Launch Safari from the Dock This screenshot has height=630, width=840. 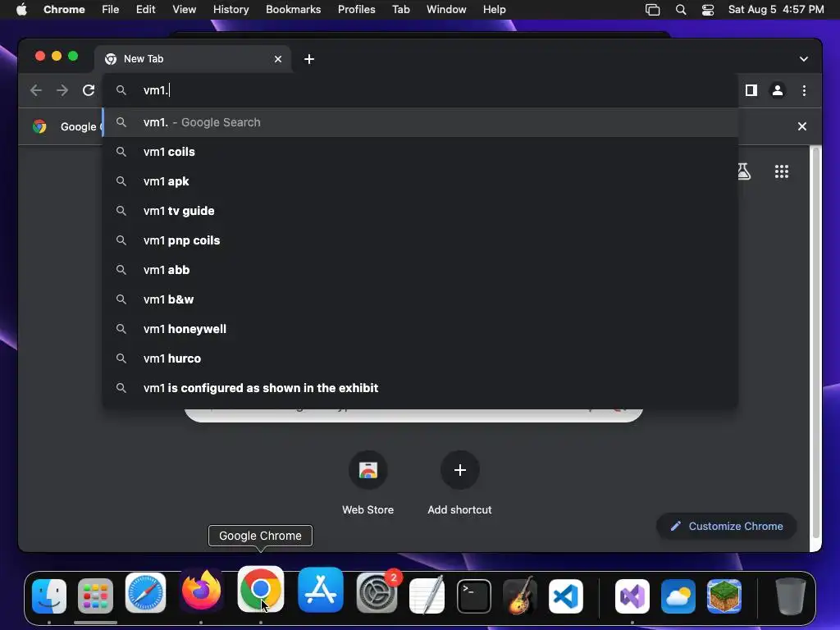145,593
